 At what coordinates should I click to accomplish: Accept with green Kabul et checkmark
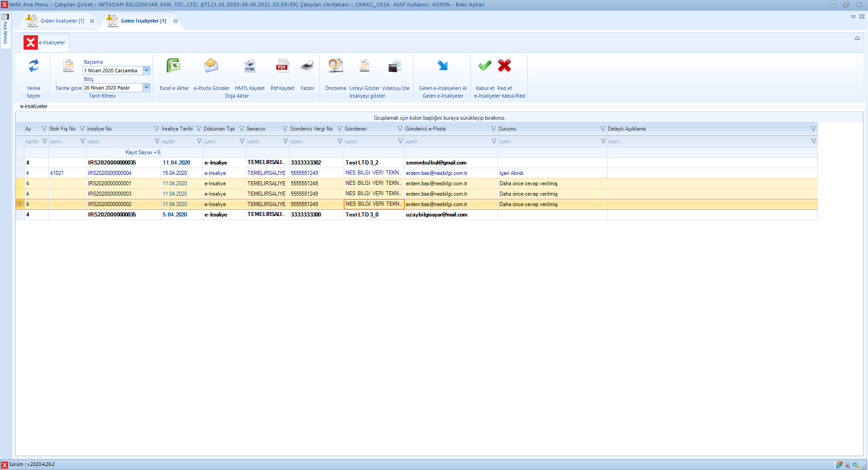click(485, 66)
